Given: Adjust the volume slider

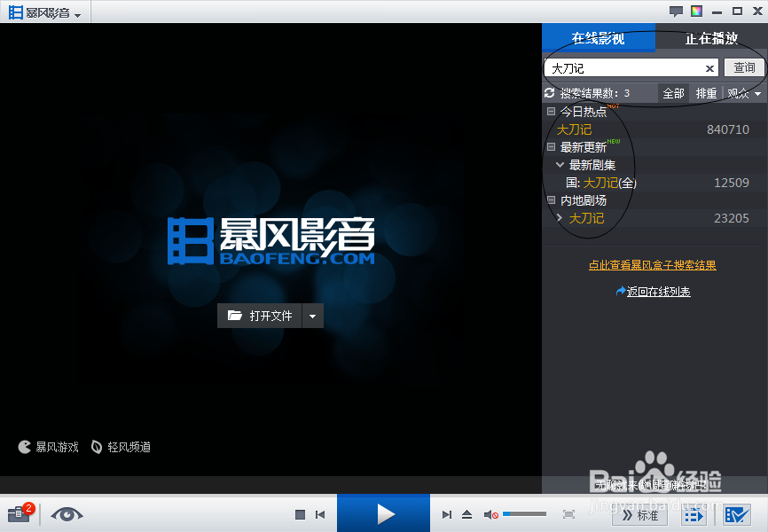Looking at the screenshot, I should [525, 514].
